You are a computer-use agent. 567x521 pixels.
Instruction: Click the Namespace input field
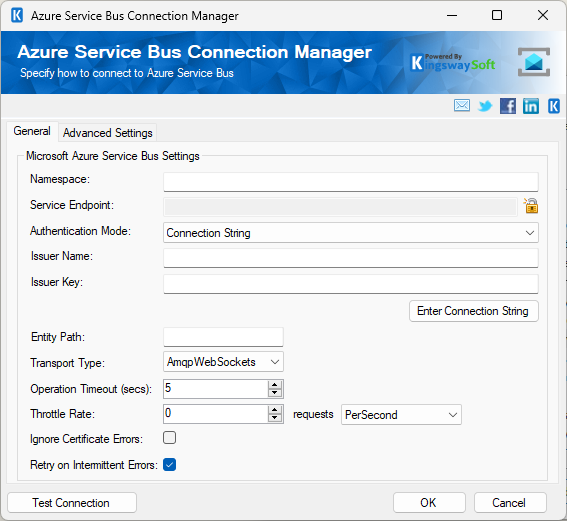351,182
